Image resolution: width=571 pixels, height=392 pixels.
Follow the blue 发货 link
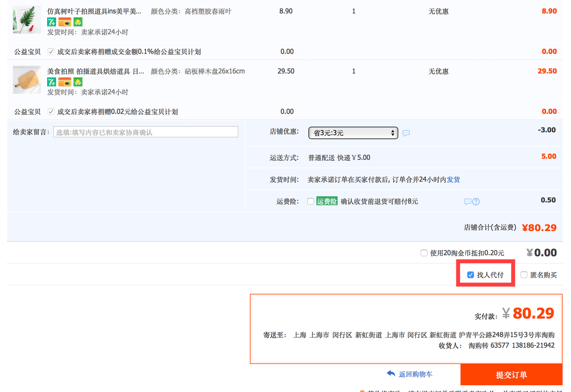pyautogui.click(x=453, y=180)
